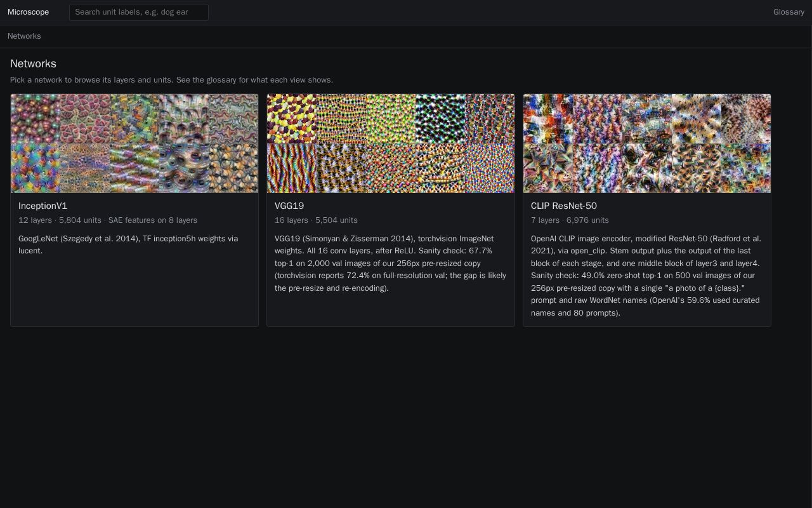Click the '12 layers · 5,804 units' text
Image resolution: width=812 pixels, height=508 pixels.
(60, 220)
